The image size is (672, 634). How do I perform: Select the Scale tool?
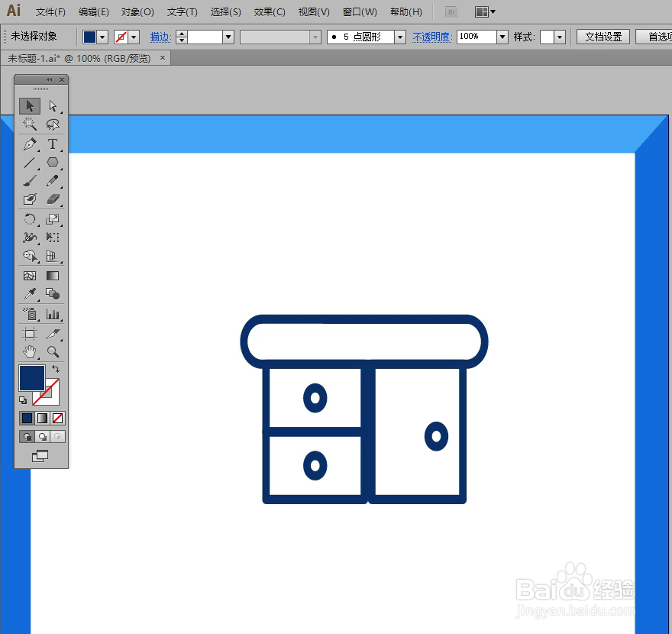pyautogui.click(x=53, y=219)
